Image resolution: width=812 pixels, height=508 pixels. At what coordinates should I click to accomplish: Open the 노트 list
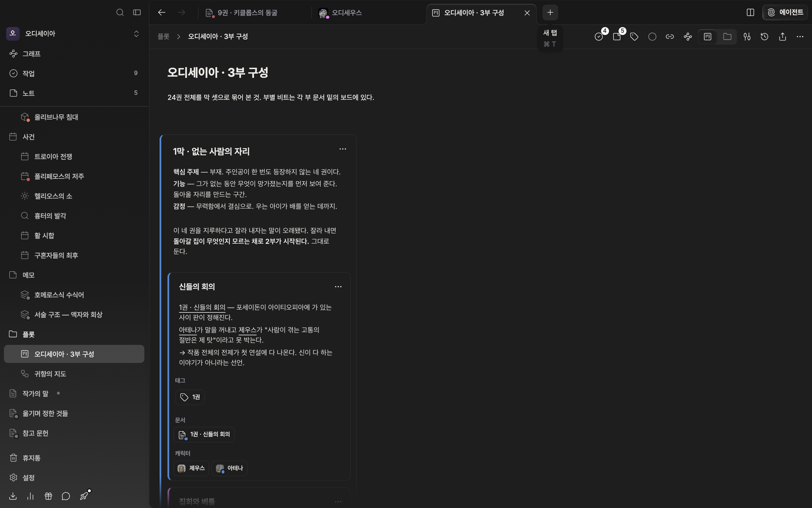click(74, 93)
